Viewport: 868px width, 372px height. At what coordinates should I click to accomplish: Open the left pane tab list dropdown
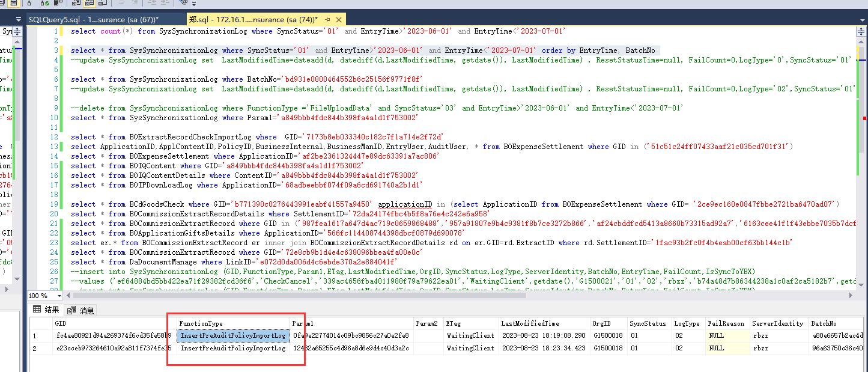17,20
